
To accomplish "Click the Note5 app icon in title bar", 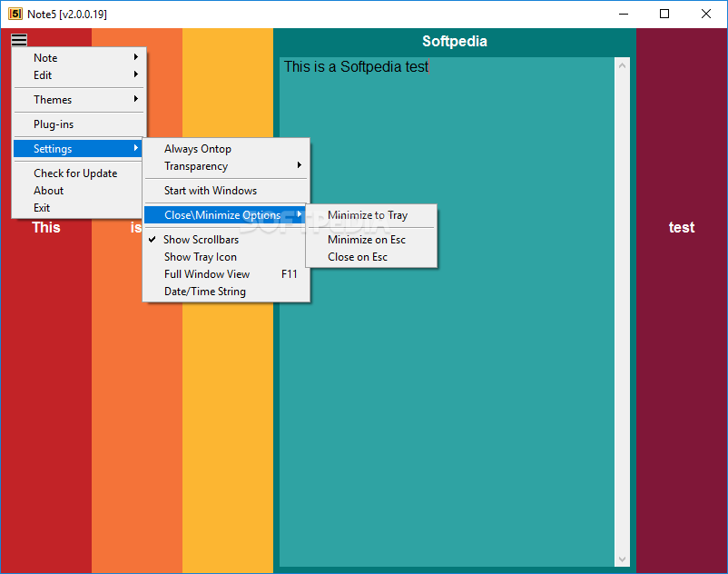I will pos(15,14).
